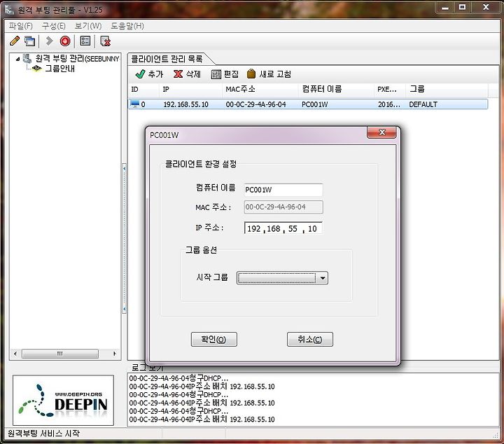504x444 pixels.
Task: Click the upper splitter collapse arrow
Action: (x=125, y=168)
